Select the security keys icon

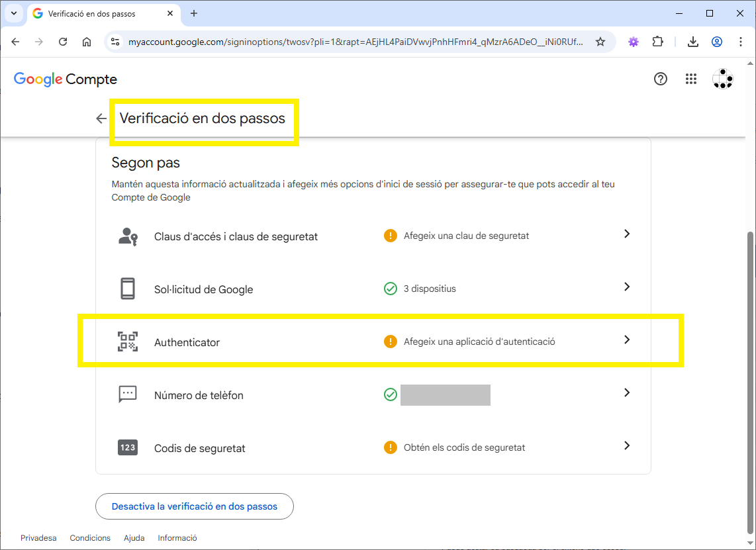(127, 235)
